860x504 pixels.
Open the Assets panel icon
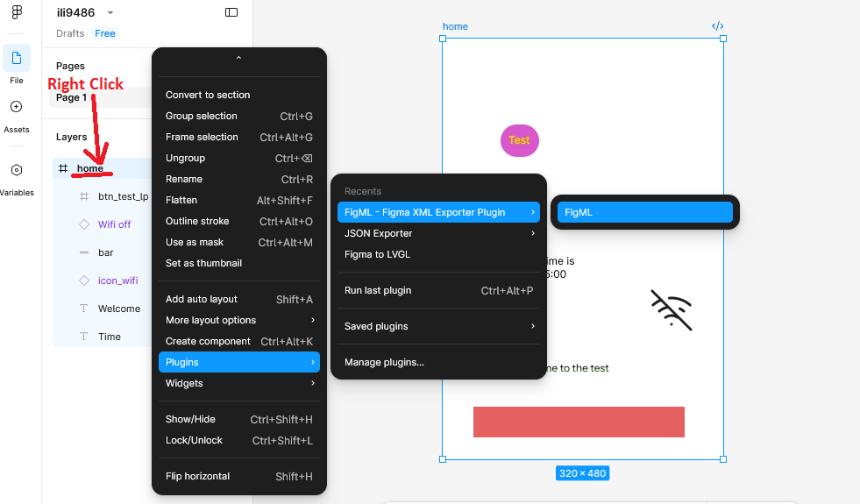[x=17, y=106]
